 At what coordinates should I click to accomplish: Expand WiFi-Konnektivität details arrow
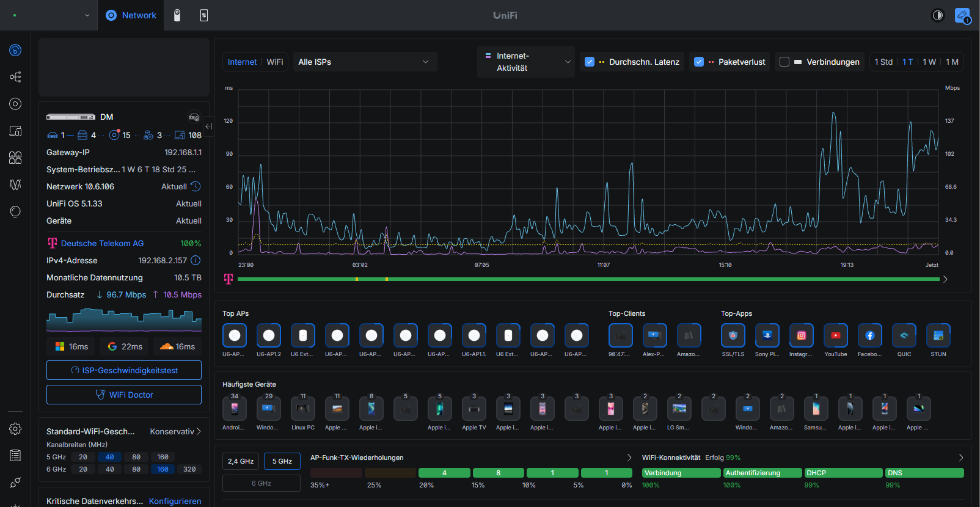(961, 458)
